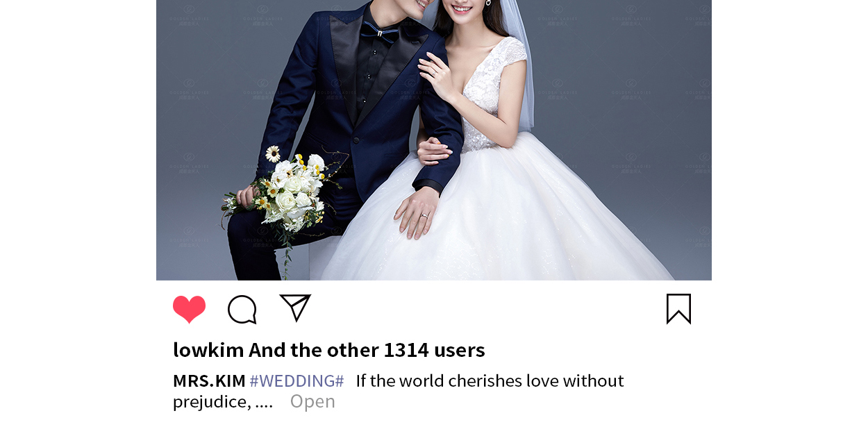The image size is (868, 427).
Task: Click the word prejudice in caption
Action: tap(212, 402)
